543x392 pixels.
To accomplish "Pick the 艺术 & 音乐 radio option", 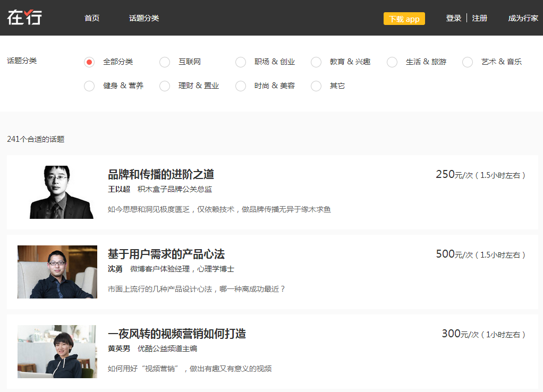I will [x=468, y=62].
